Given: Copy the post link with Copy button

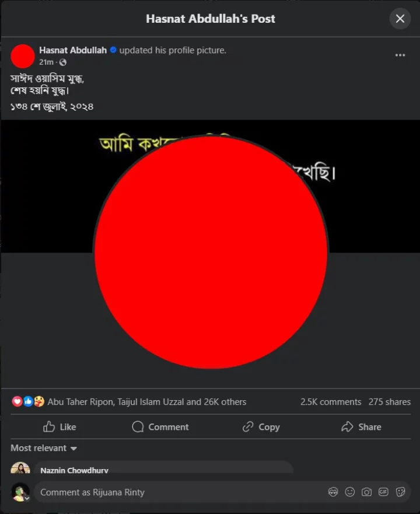Looking at the screenshot, I should click(x=261, y=427).
